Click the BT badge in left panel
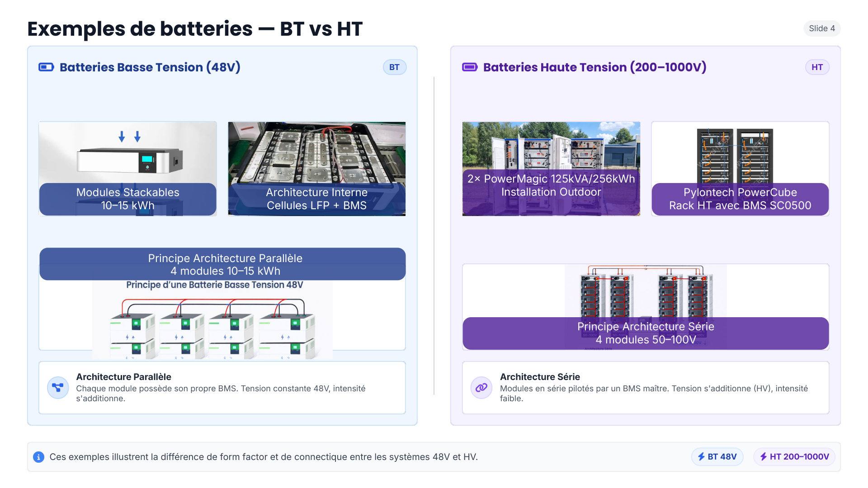868x488 pixels. [394, 67]
